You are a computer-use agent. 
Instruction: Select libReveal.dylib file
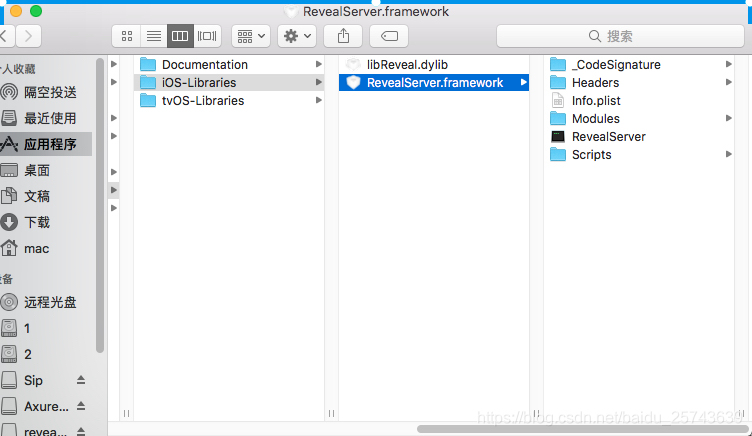[434, 64]
